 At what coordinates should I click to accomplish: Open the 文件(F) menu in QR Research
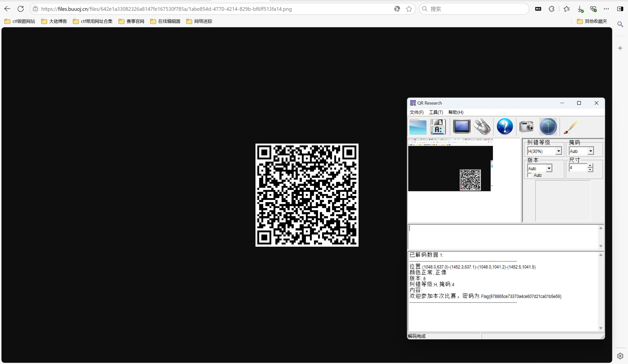[416, 112]
